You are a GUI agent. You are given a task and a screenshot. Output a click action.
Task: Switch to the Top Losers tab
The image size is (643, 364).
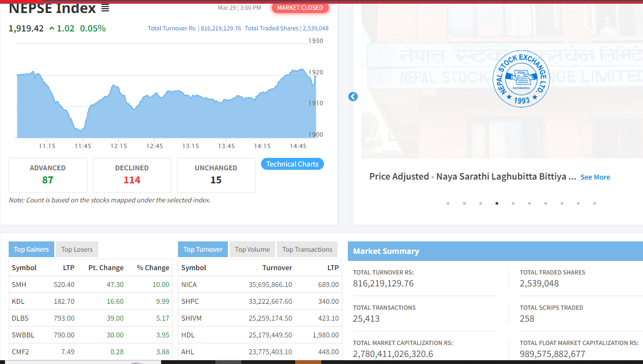(77, 249)
